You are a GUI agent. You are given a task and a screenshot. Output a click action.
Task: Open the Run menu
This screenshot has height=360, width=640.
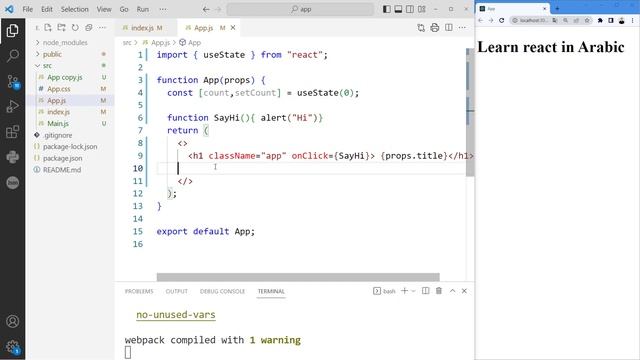(143, 9)
